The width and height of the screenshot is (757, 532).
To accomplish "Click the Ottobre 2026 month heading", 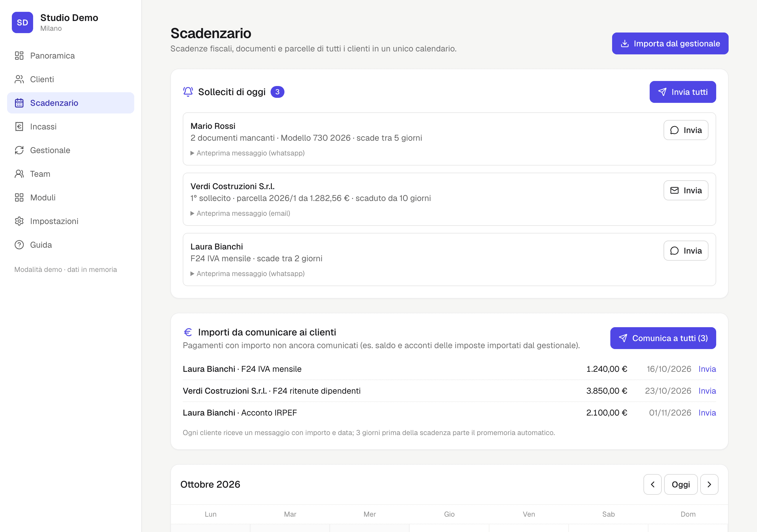I will 210,484.
